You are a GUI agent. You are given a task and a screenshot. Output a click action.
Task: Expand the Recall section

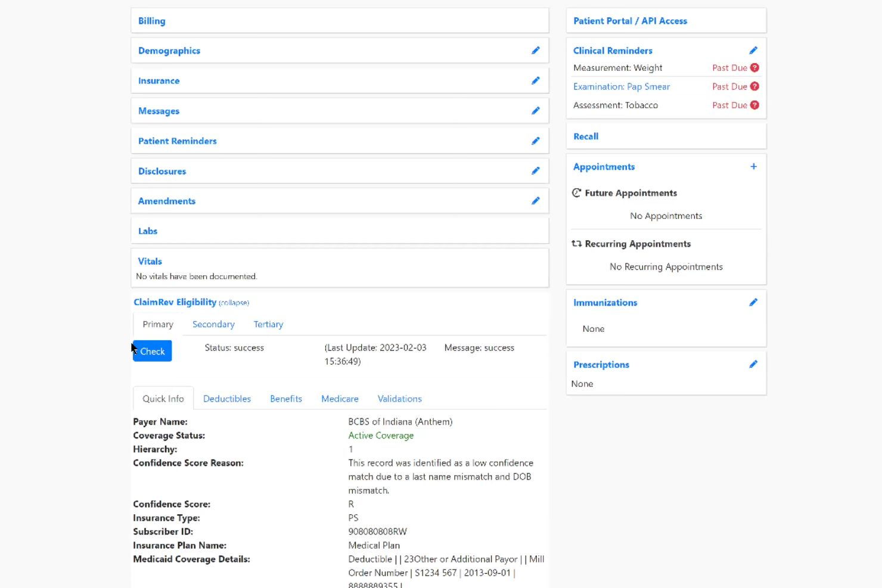[x=586, y=136]
